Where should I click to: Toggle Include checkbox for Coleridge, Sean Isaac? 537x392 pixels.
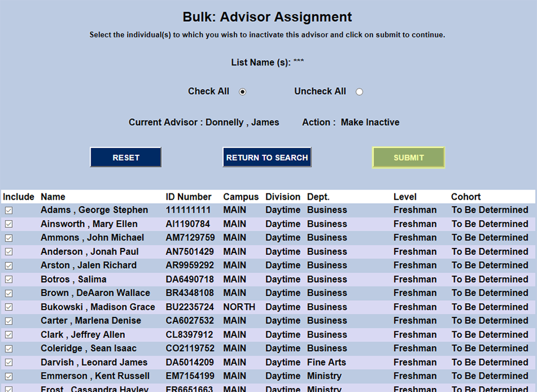click(x=8, y=348)
